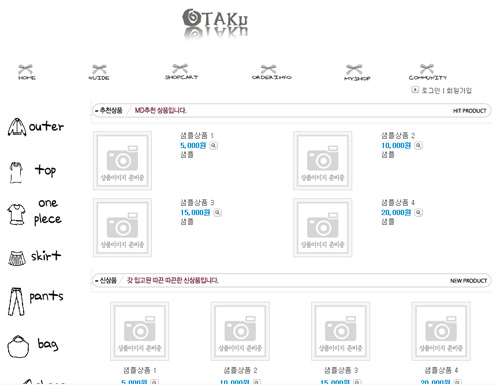The width and height of the screenshot is (500, 385).
Task: Open the GUIDE ribbon menu item
Action: (x=99, y=72)
